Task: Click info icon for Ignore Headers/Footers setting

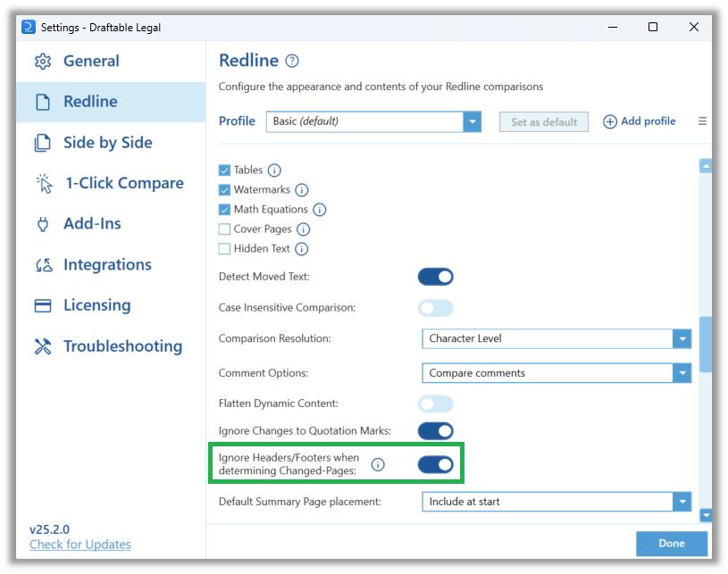Action: (x=378, y=464)
